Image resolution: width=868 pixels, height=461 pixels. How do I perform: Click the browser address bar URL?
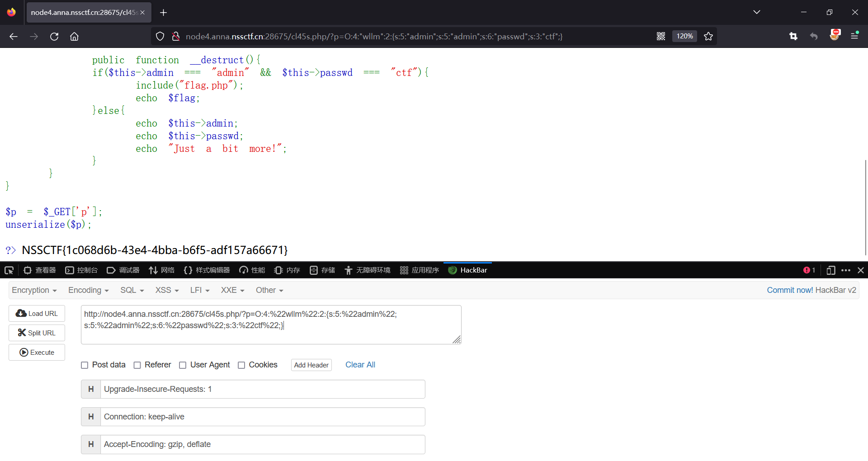[374, 37]
